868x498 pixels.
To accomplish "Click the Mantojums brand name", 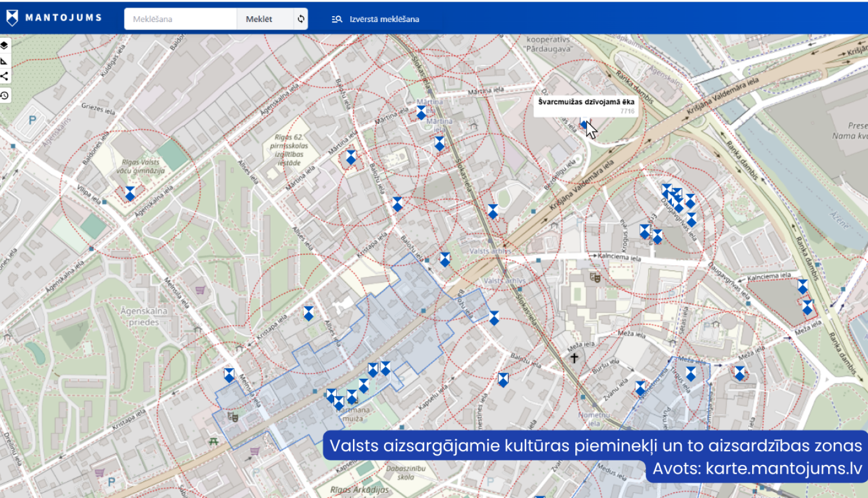I will pos(64,18).
